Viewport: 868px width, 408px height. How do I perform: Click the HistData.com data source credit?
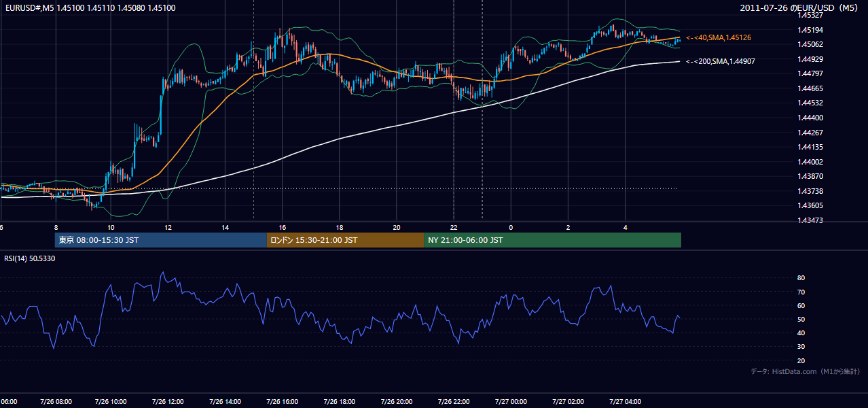(x=805, y=371)
